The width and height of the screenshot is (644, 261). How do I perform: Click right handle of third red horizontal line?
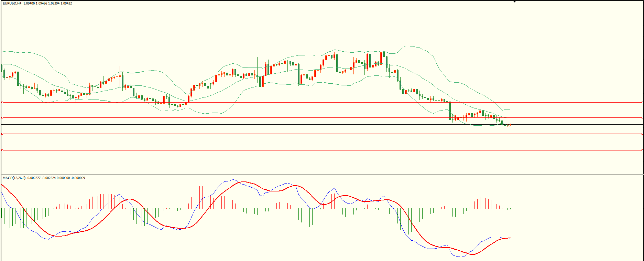(642, 134)
